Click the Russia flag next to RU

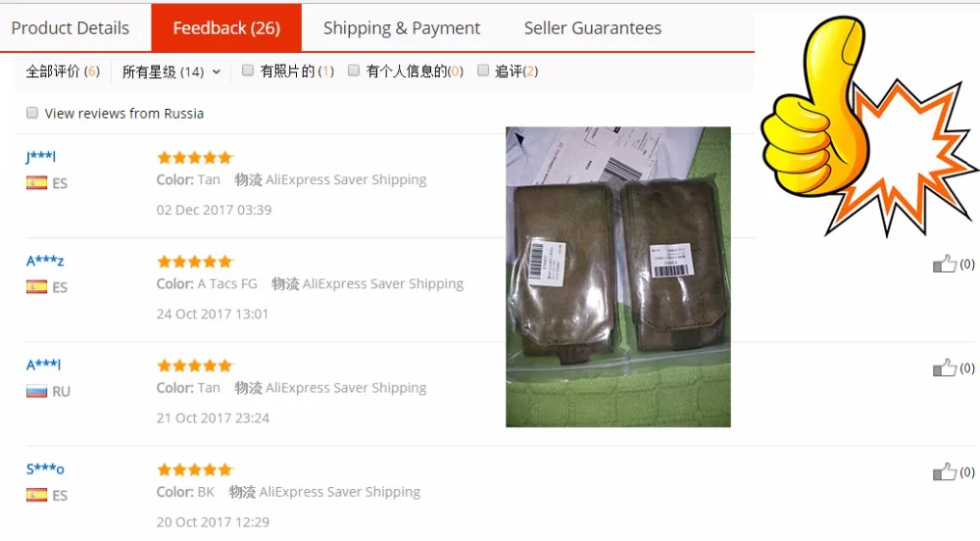(36, 392)
